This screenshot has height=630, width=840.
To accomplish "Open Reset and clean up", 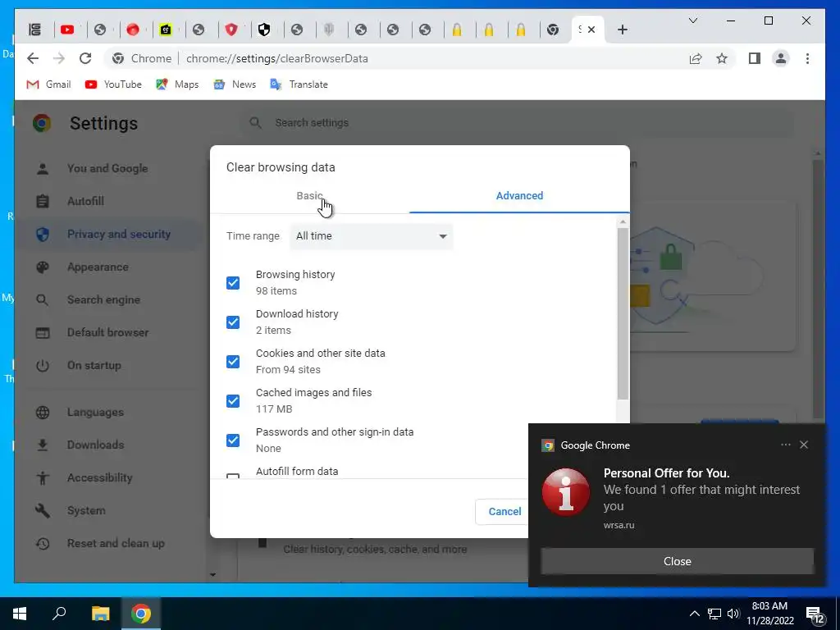I will pos(116,544).
